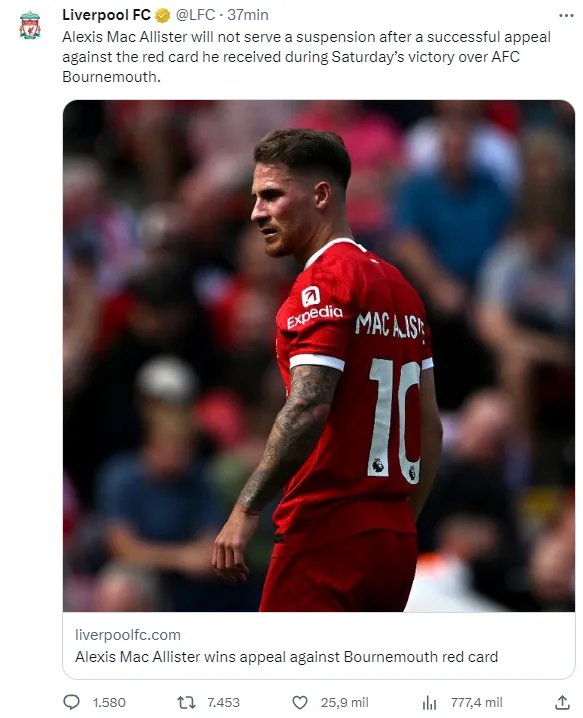
Task: Click the 777,4 mil views count
Action: (x=476, y=702)
